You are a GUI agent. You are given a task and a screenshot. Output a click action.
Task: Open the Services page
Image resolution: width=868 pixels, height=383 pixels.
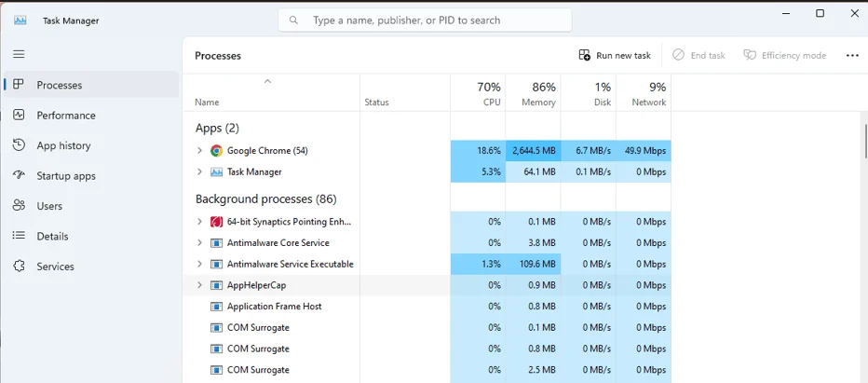pos(91,266)
